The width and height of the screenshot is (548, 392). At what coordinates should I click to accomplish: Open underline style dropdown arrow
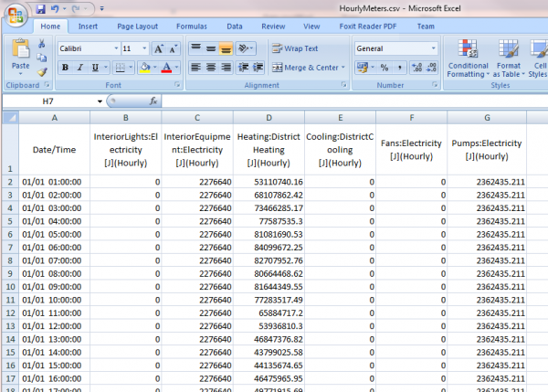(106, 67)
